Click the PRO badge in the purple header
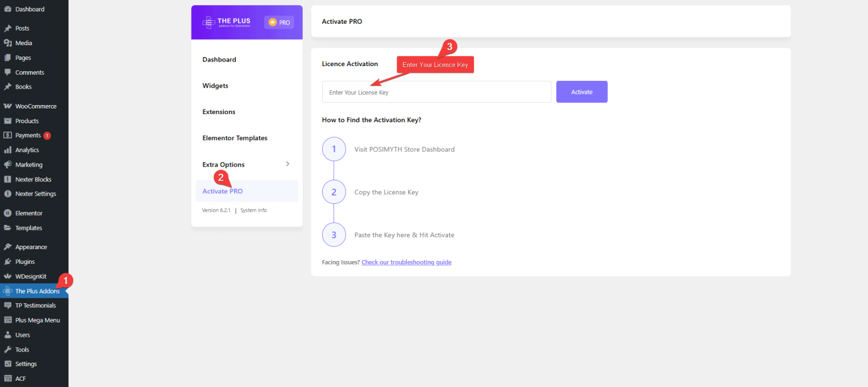868x387 pixels. pyautogui.click(x=279, y=22)
